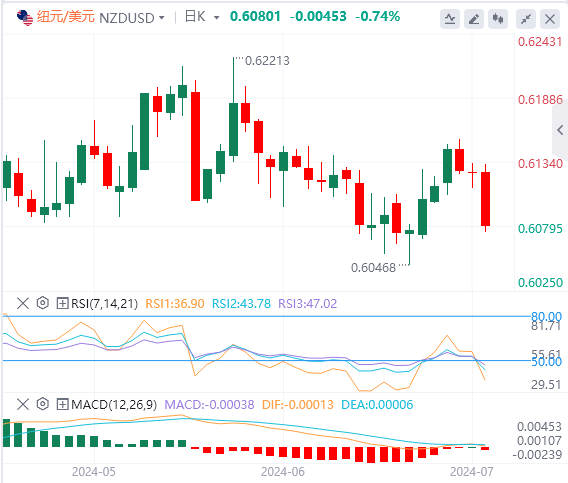
Task: Select the drawing pencil tool icon
Action: click(x=474, y=19)
